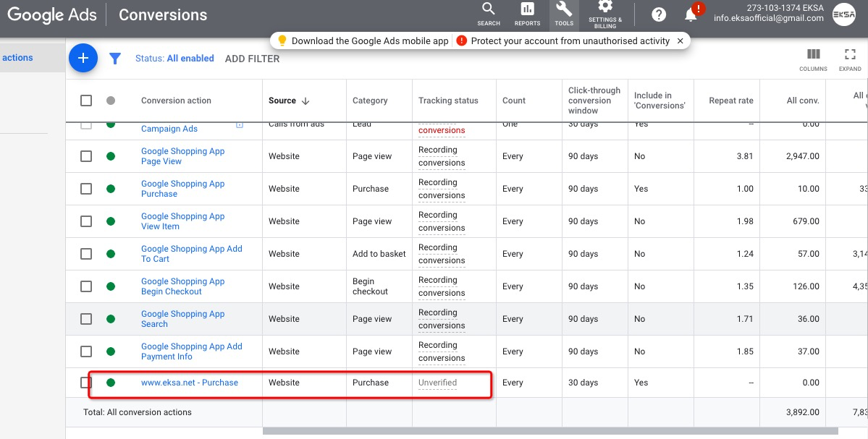Tick checkbox for Google Shopping App Add Payment Info
Image resolution: width=868 pixels, height=439 pixels.
[x=86, y=351]
